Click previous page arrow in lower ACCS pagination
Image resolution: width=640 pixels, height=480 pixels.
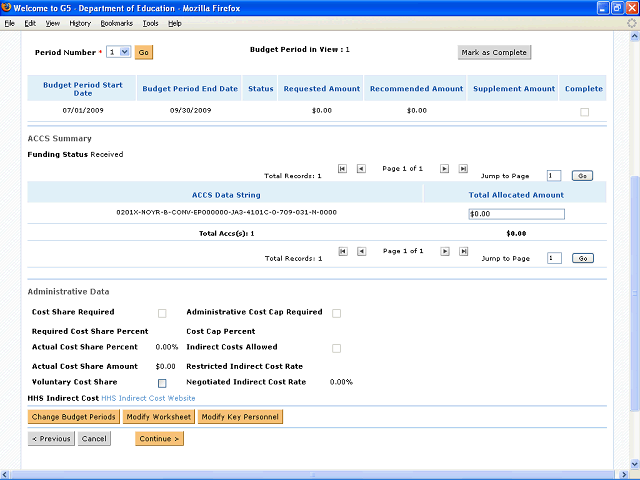(x=361, y=252)
